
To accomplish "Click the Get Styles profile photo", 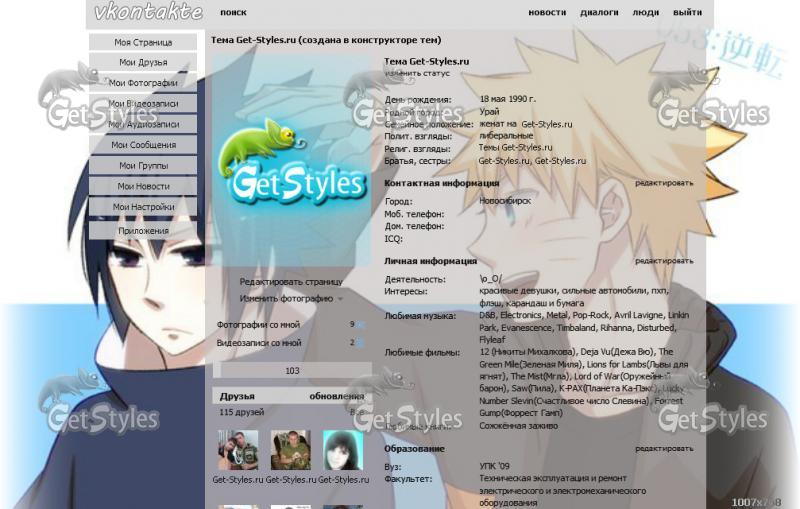I will tap(292, 161).
